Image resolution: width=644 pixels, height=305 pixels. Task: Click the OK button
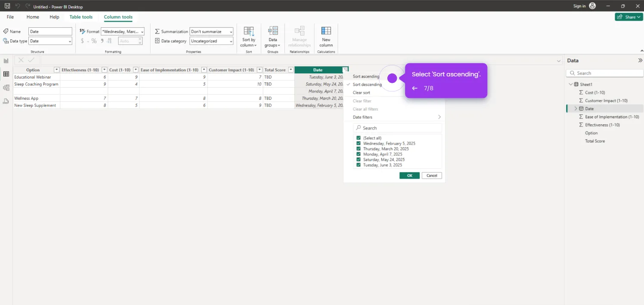click(410, 176)
